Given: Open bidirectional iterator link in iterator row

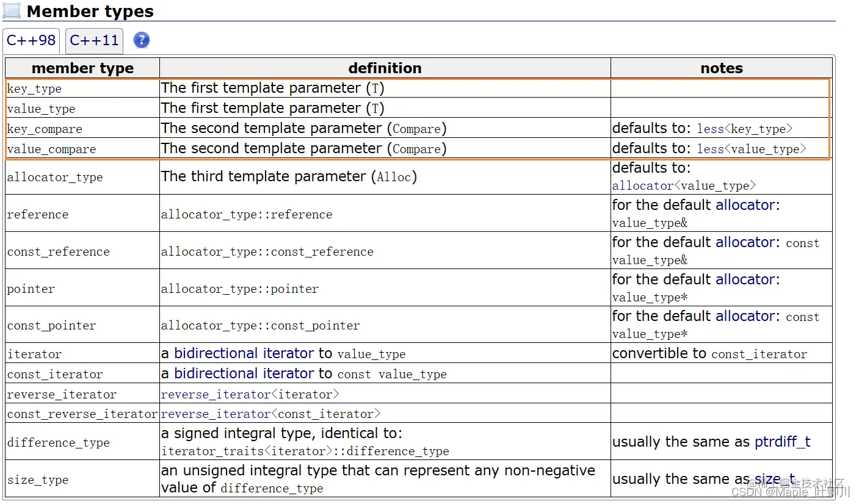Looking at the screenshot, I should 244,353.
